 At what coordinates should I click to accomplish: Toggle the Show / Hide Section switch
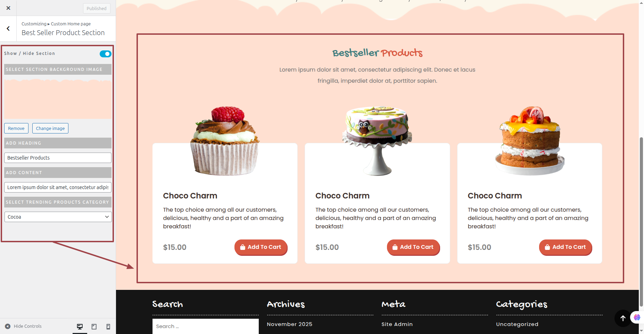(105, 54)
